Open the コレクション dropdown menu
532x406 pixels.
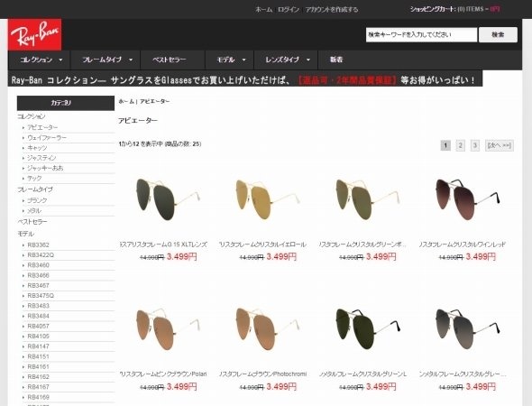pyautogui.click(x=40, y=60)
